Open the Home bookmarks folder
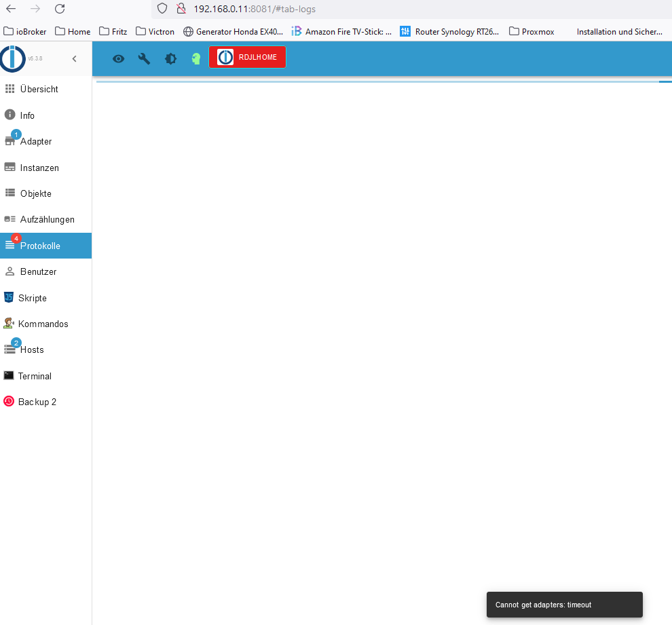The width and height of the screenshot is (672, 625). coord(73,32)
